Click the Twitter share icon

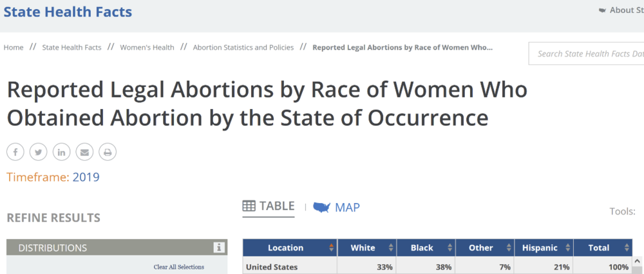pos(39,152)
